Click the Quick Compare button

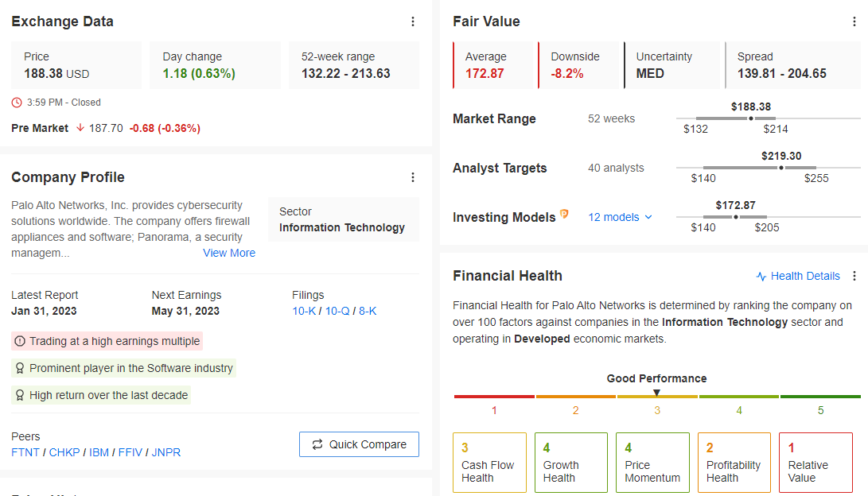pyautogui.click(x=359, y=444)
